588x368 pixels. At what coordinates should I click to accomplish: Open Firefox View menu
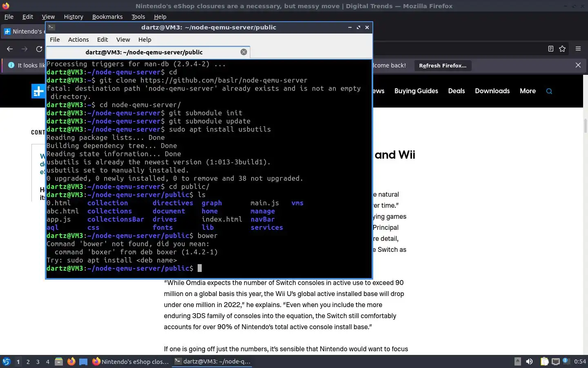(x=48, y=17)
